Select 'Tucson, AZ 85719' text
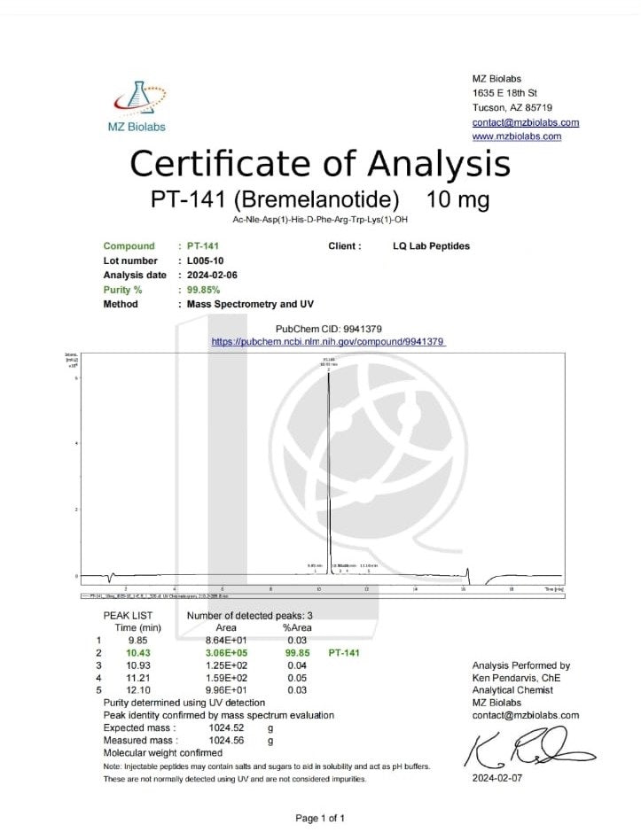641x840 pixels. coord(512,108)
